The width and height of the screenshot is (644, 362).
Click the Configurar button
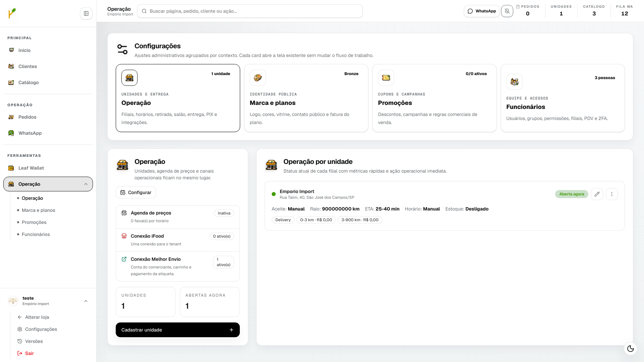136,192
